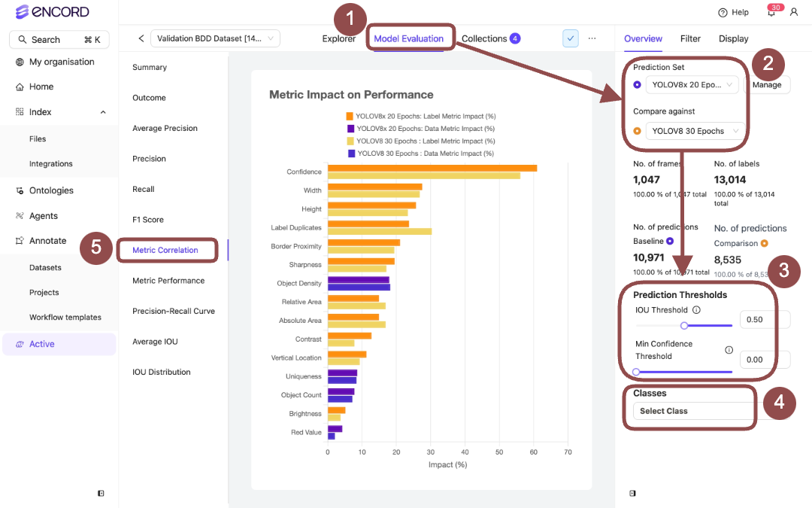This screenshot has height=508, width=812.
Task: Click the Encord logo
Action: (52, 12)
